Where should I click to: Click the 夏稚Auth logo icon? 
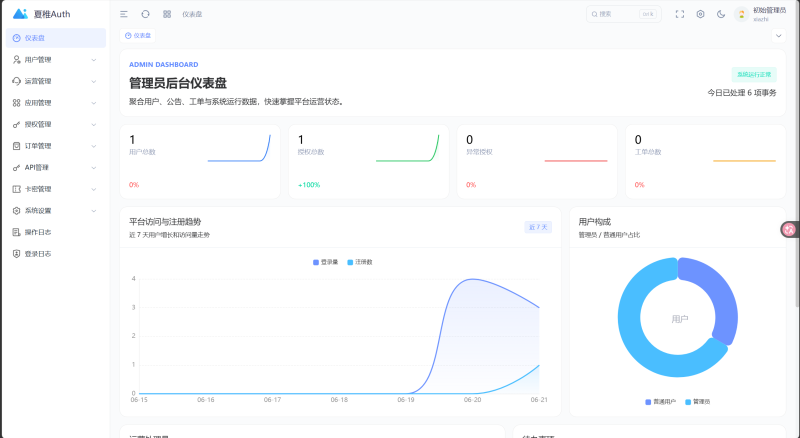20,14
